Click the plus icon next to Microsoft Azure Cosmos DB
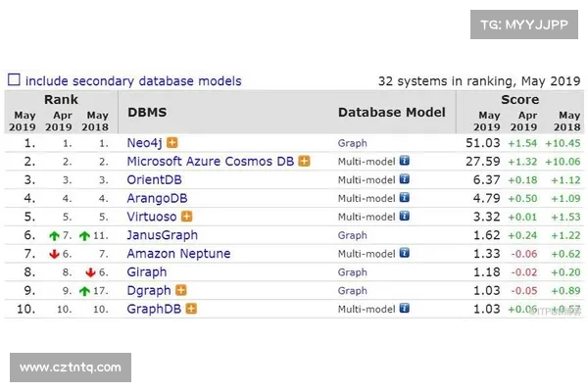This screenshot has width=588, height=392. pyautogui.click(x=304, y=162)
